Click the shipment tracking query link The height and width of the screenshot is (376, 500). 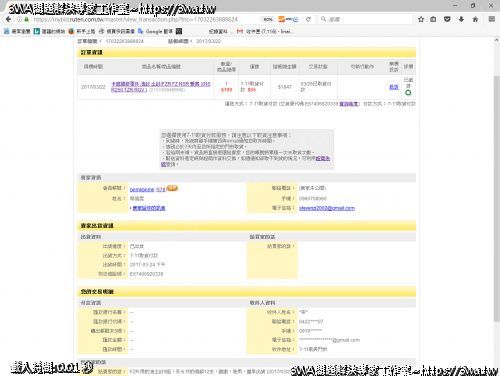[x=349, y=104]
